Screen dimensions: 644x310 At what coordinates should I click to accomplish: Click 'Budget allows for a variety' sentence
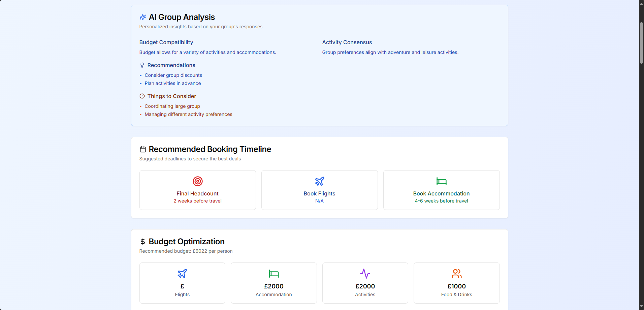point(208,52)
